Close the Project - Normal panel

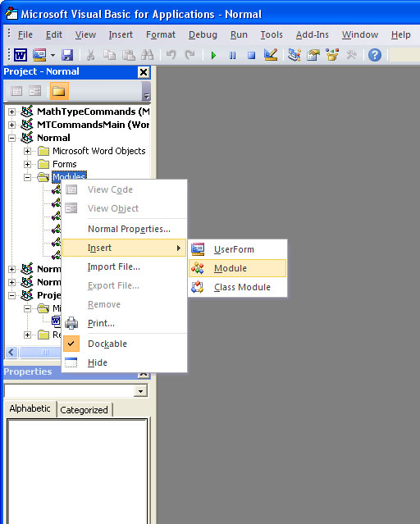[144, 72]
